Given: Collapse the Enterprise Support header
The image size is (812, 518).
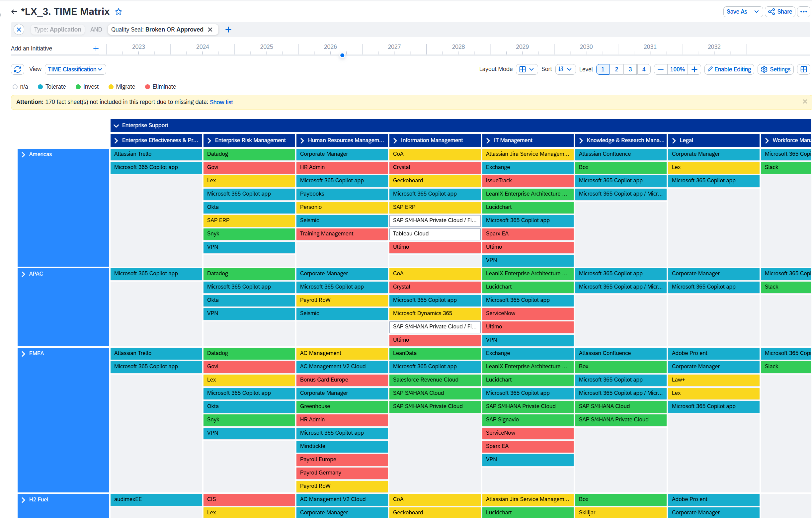Looking at the screenshot, I should tap(116, 126).
